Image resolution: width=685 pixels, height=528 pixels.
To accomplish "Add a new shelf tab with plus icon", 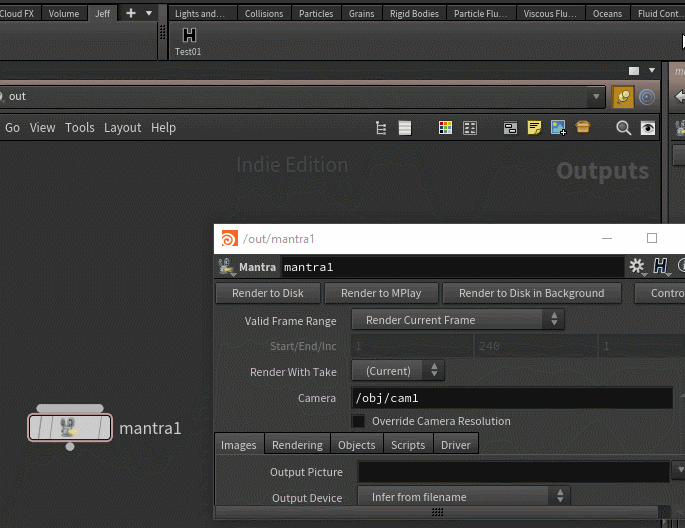I will click(x=131, y=13).
